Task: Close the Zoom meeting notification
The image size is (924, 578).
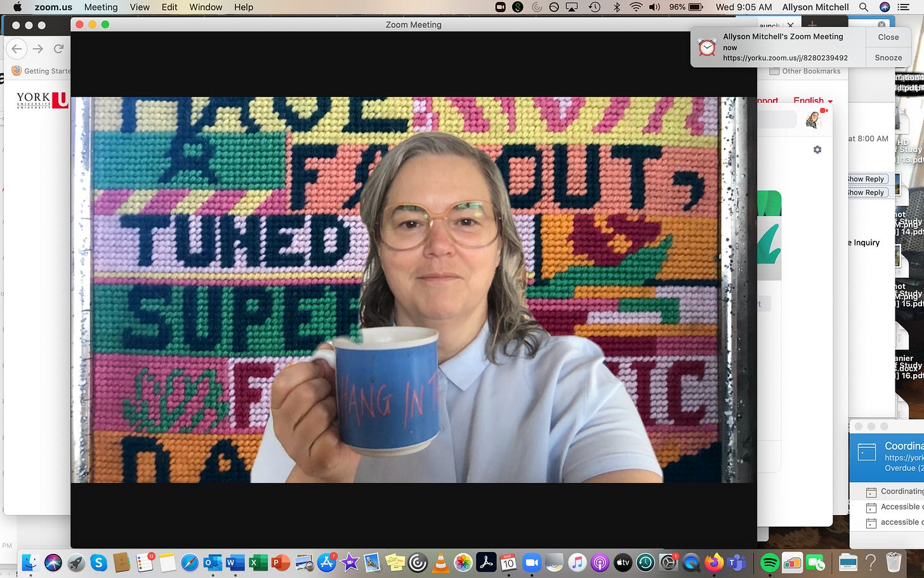Action: coord(888,37)
